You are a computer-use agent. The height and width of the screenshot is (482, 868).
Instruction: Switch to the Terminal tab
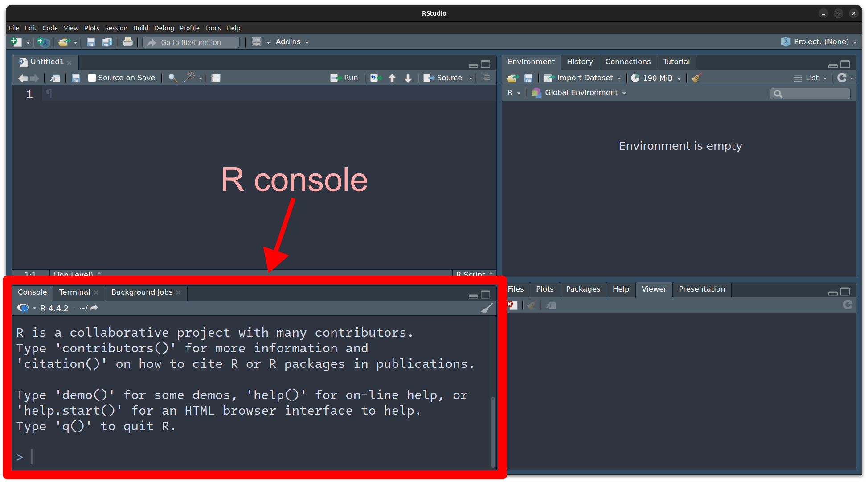coord(74,292)
